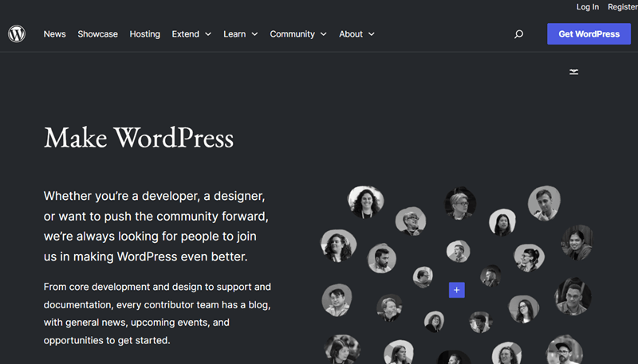Screen dimensions: 638x364
Task: Click the WordPress logo icon
Action: tap(17, 33)
